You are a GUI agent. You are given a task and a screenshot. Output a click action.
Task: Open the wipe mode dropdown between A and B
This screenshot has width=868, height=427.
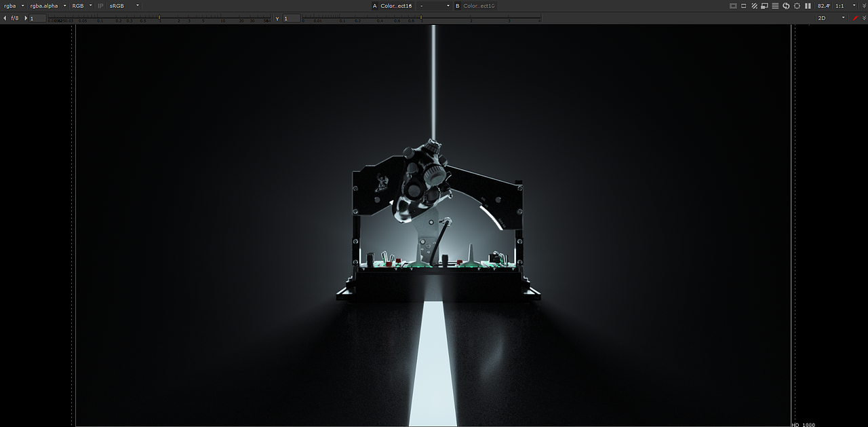coord(435,5)
